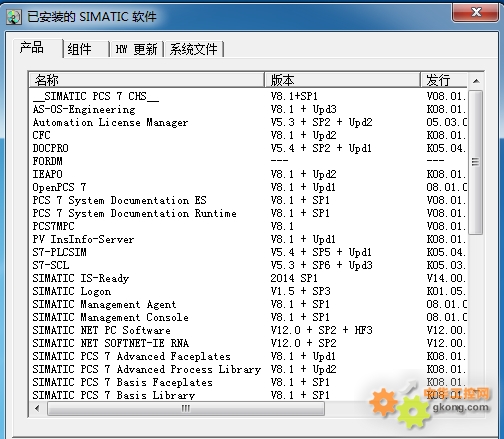Click the vertical scrollbar thumb
The width and height of the screenshot is (504, 439).
point(476,162)
